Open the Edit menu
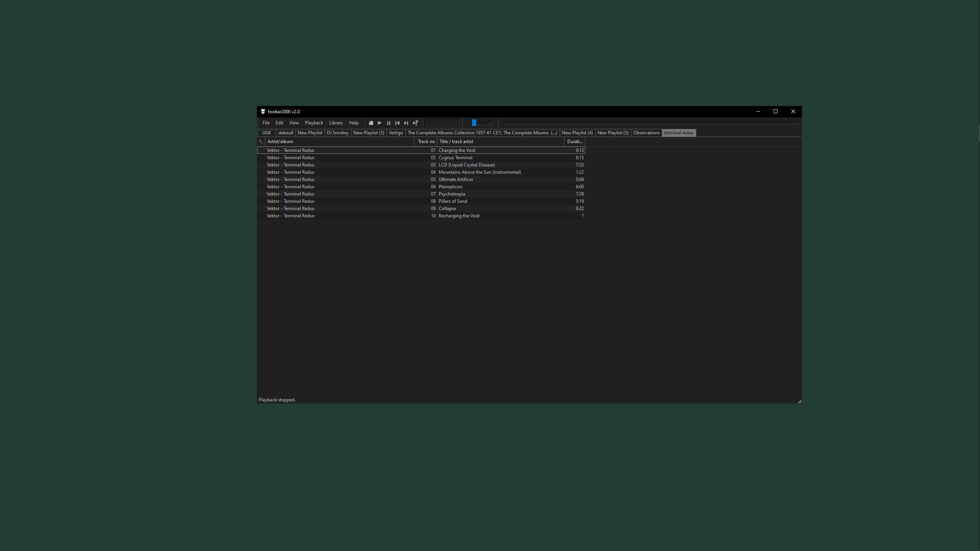980x551 pixels. point(279,123)
